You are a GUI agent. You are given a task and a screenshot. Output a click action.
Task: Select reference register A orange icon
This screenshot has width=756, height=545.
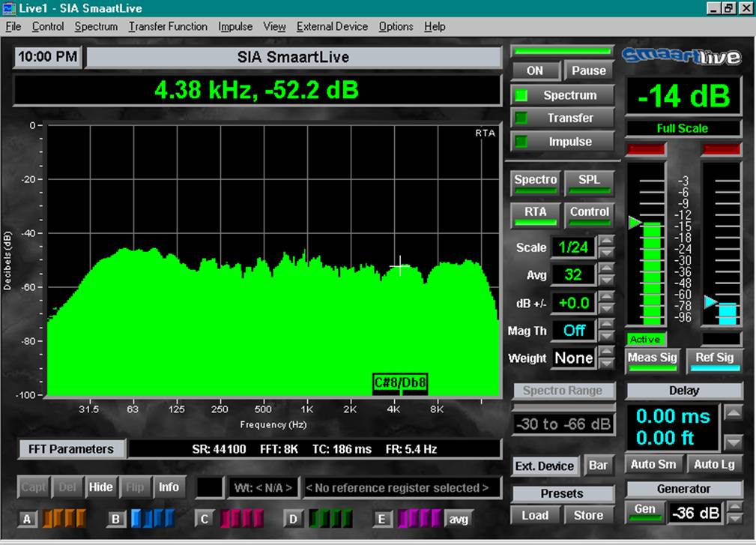pos(64,518)
